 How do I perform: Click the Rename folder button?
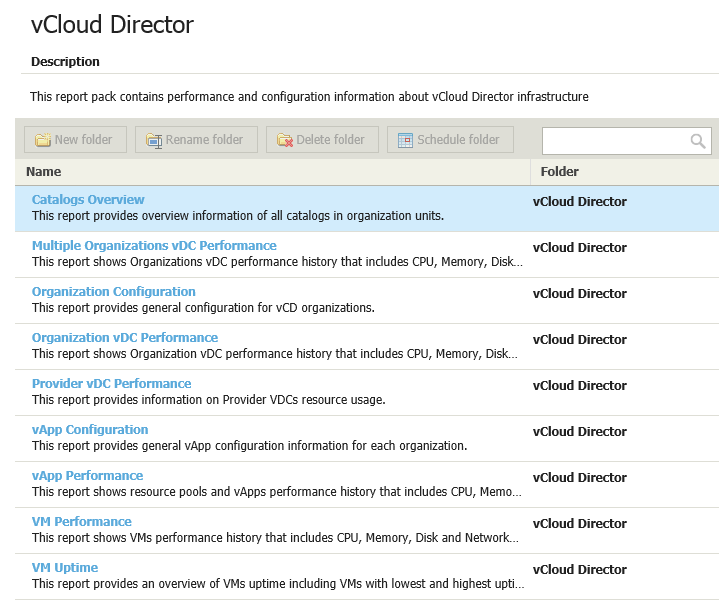tap(196, 139)
